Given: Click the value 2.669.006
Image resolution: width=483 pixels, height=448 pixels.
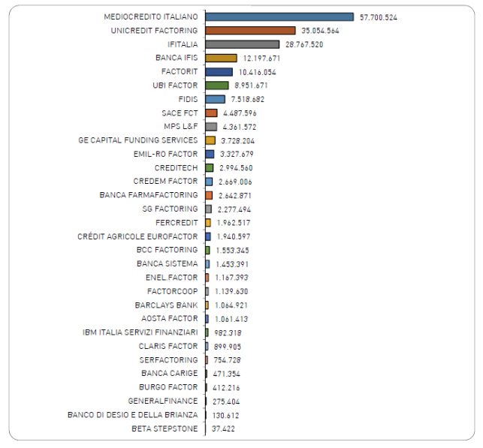Looking at the screenshot, I should (235, 182).
